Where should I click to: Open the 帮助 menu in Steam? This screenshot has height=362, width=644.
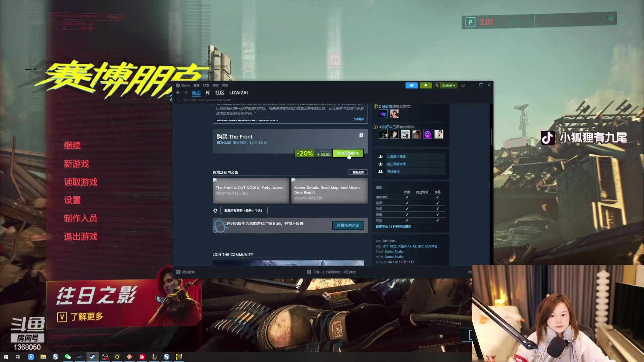point(225,85)
